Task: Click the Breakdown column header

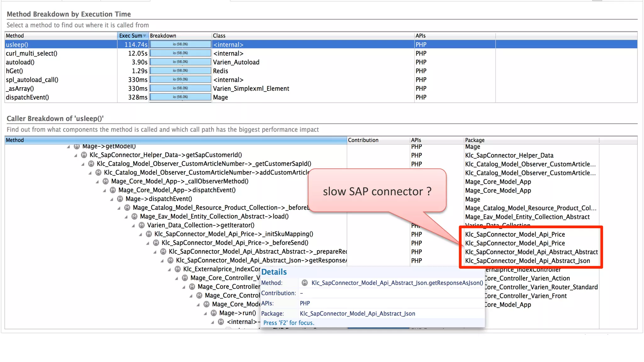Action: pyautogui.click(x=180, y=36)
